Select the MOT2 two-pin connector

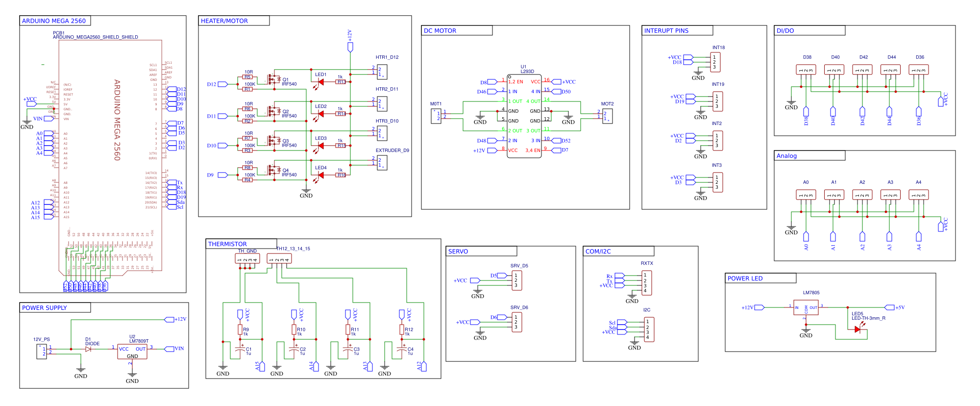click(x=607, y=116)
